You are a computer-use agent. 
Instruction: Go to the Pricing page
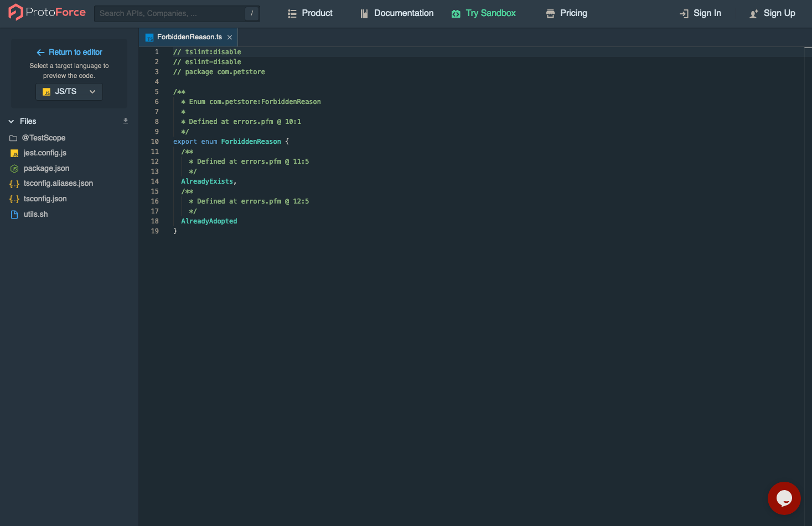tap(566, 13)
